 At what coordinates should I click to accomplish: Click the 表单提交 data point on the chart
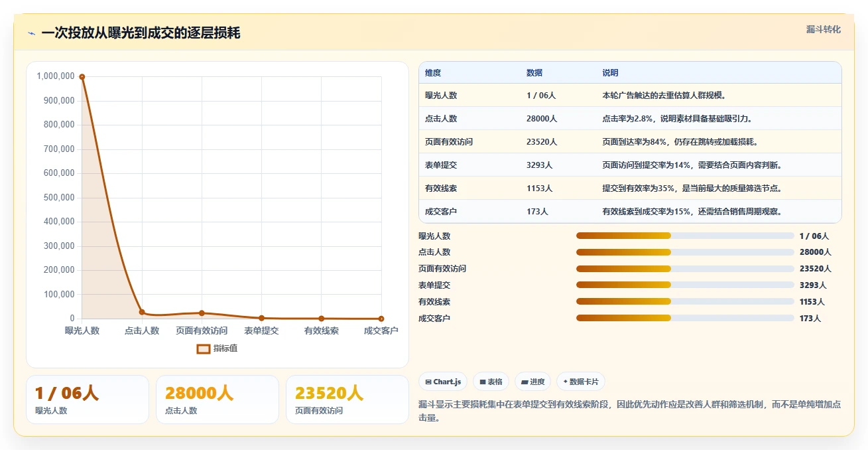pyautogui.click(x=261, y=318)
